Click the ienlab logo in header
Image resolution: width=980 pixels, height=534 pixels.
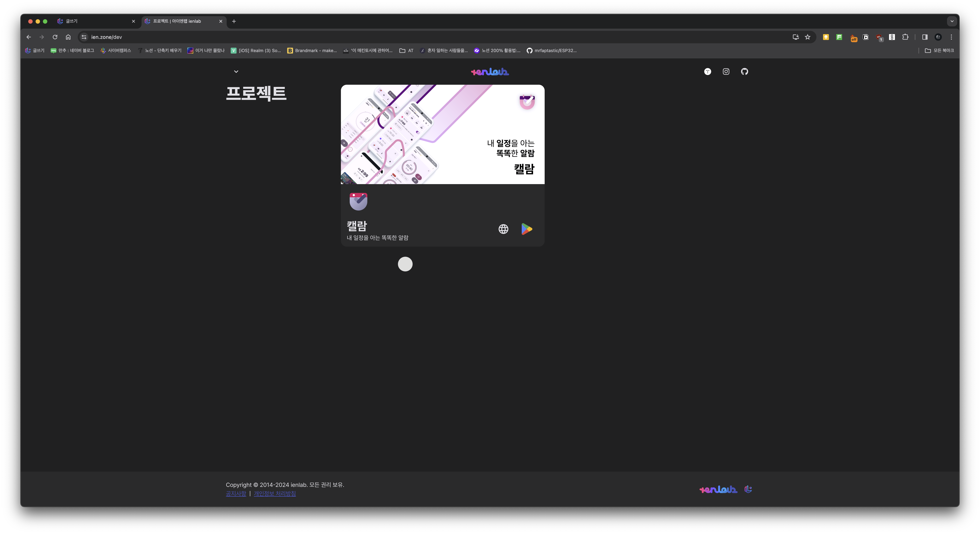coord(490,72)
